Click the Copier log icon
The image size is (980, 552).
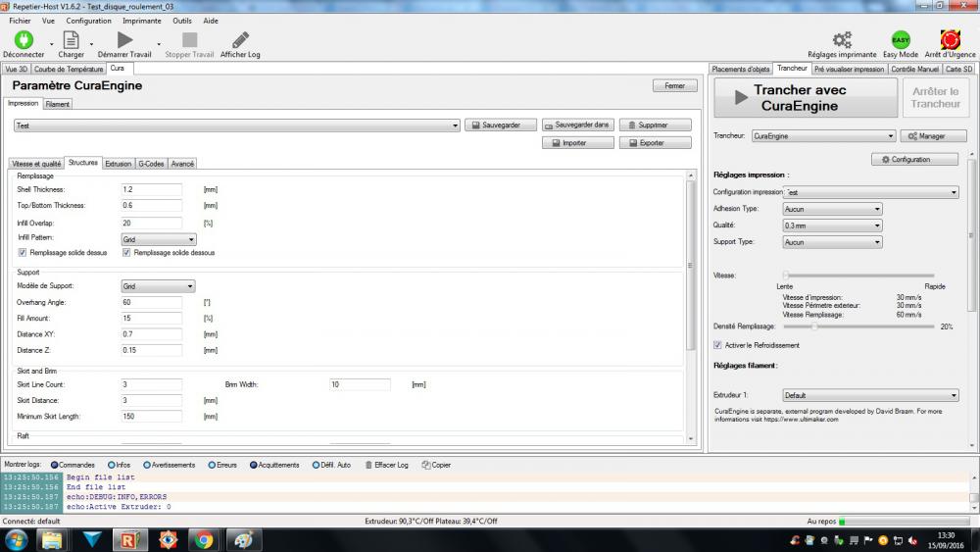pyautogui.click(x=425, y=465)
